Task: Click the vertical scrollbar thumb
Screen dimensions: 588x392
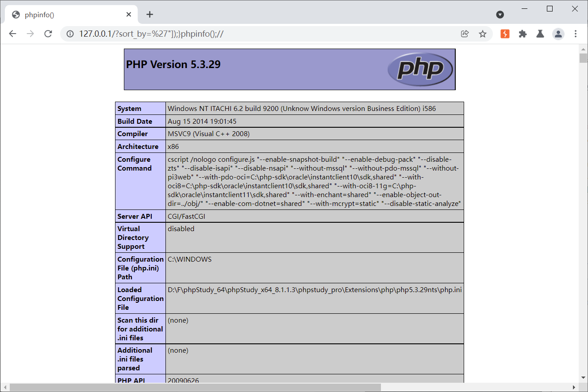Action: pyautogui.click(x=583, y=59)
